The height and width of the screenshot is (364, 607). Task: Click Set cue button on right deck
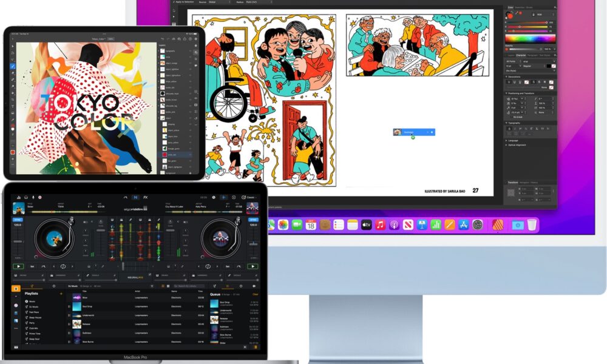[228, 266]
